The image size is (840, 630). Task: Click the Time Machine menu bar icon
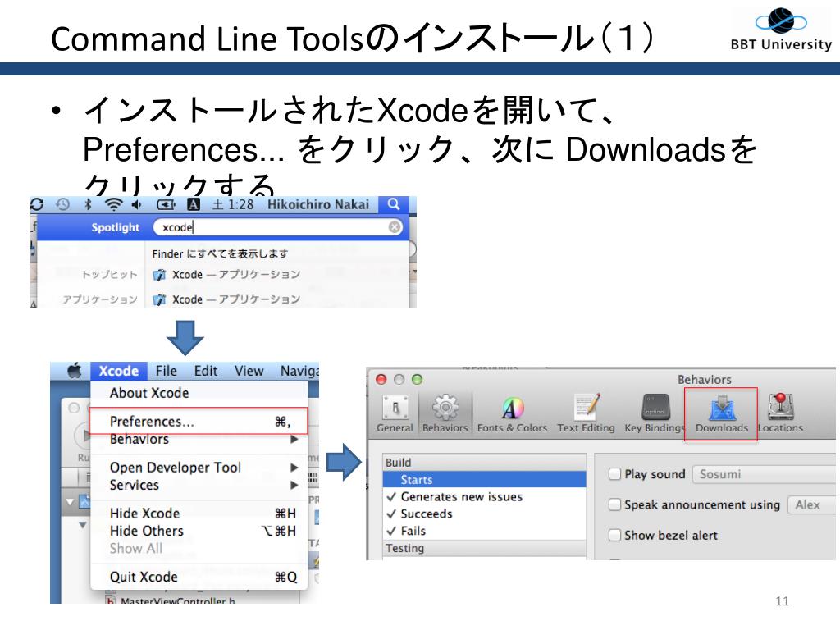63,204
